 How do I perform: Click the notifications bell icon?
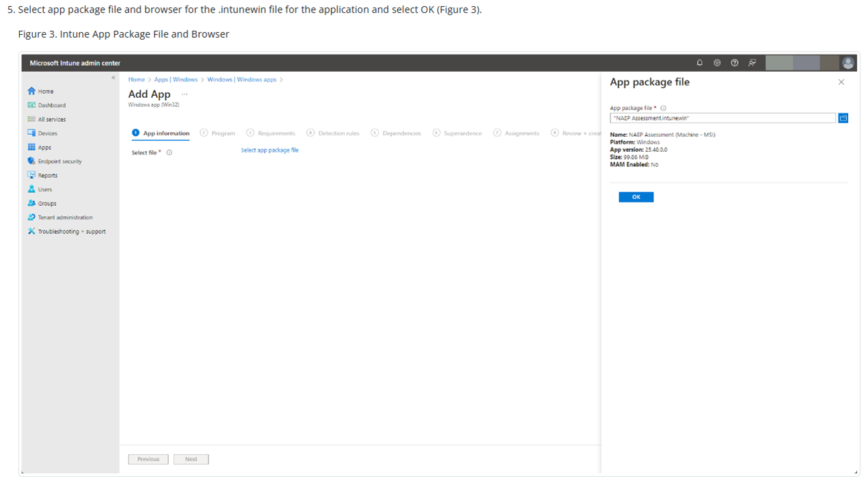699,63
